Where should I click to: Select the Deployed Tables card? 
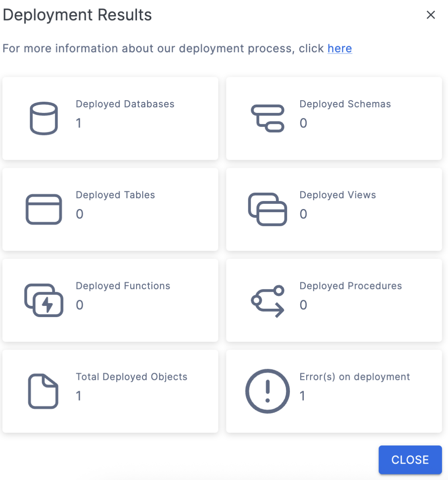(110, 209)
